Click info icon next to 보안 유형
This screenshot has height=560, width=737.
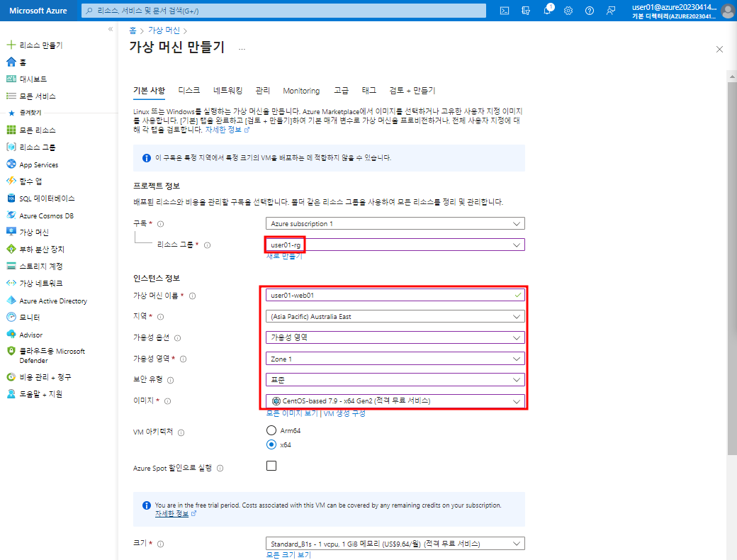tap(171, 380)
